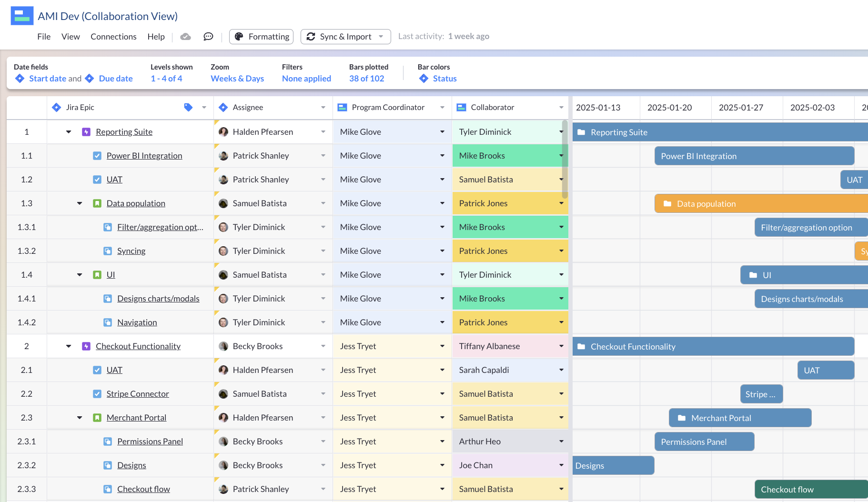Click Halden Pfearsen's avatar in row 1
Image resolution: width=868 pixels, height=502 pixels.
coord(223,132)
